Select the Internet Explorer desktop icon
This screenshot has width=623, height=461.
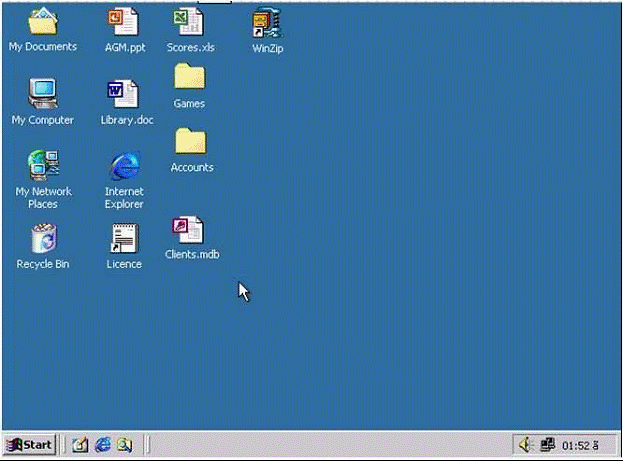(x=124, y=164)
